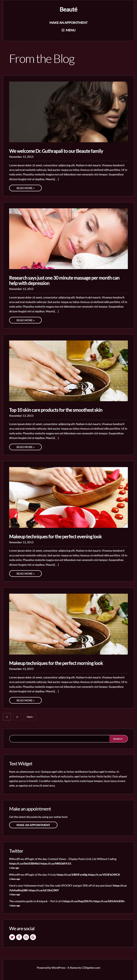Image resolution: width=137 pixels, height=980 pixels.
Task: Open the Twitter social icon
Action: tap(12, 937)
